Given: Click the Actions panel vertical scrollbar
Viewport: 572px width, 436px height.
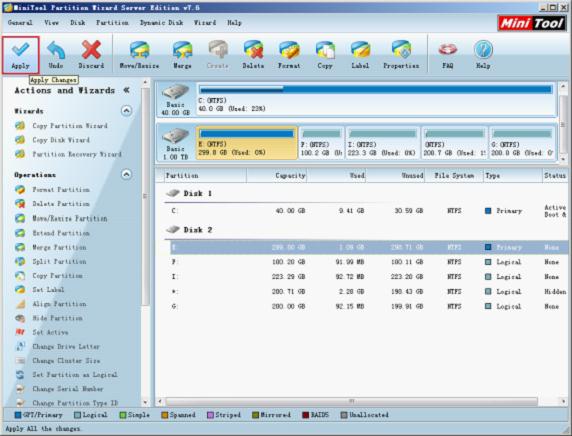Looking at the screenshot, I should (146, 197).
